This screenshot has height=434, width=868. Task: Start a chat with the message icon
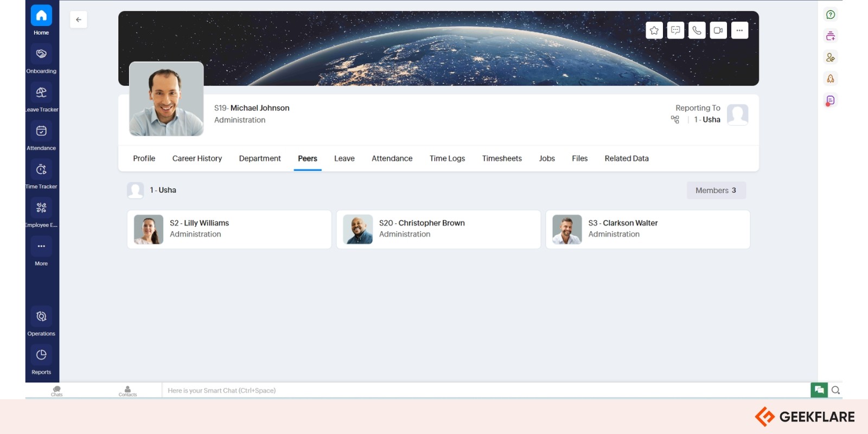coord(675,30)
